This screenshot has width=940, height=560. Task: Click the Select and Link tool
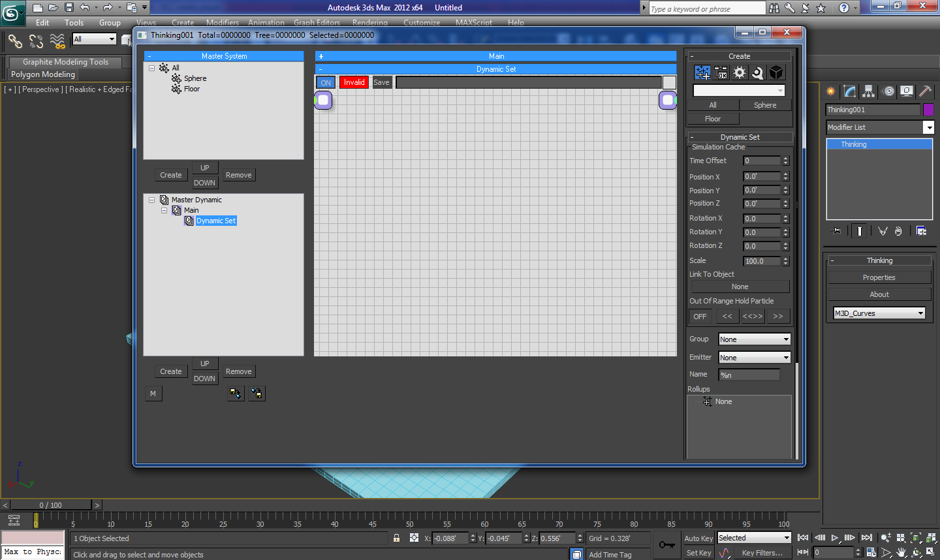click(x=15, y=42)
